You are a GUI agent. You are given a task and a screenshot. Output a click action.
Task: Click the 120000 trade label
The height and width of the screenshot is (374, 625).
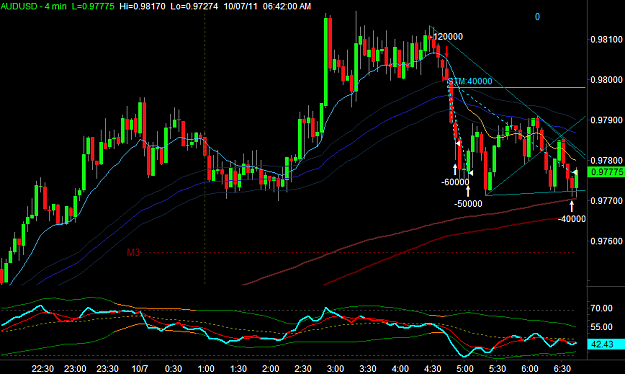click(x=448, y=37)
